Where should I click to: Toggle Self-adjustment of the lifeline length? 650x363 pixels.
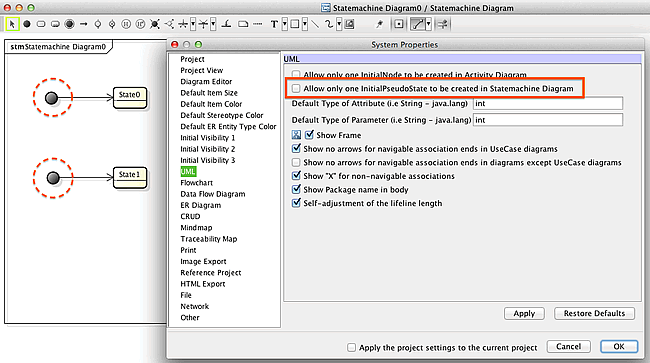pyautogui.click(x=296, y=203)
